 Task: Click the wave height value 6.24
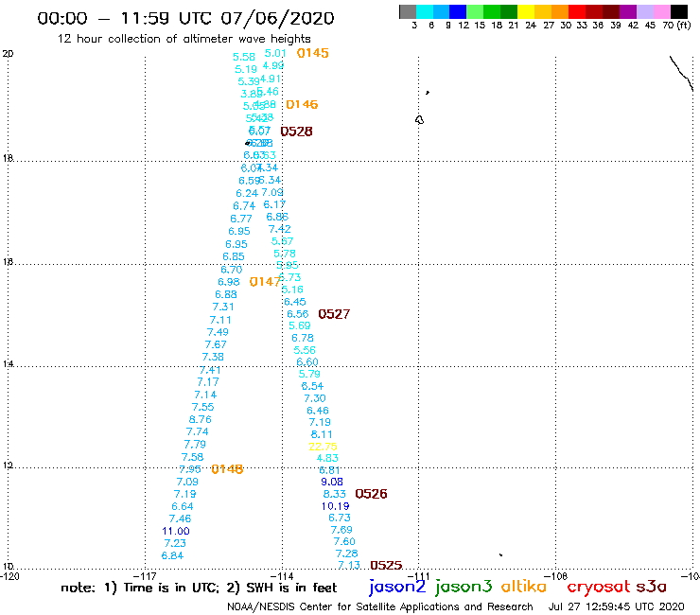click(247, 193)
